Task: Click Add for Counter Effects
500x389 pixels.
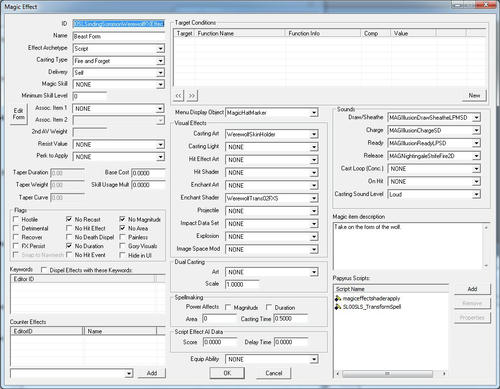Action: click(x=152, y=373)
